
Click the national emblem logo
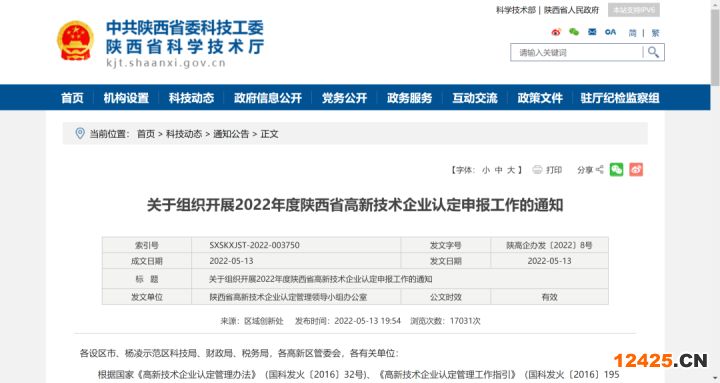[76, 40]
